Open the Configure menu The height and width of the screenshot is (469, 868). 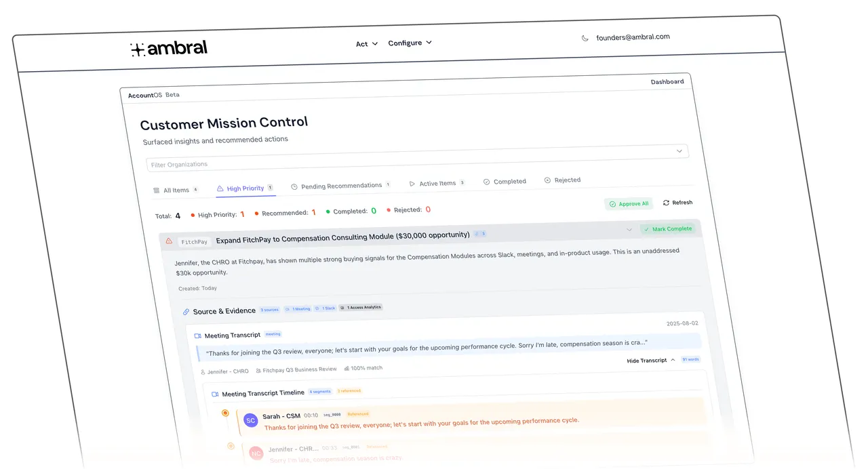(410, 43)
